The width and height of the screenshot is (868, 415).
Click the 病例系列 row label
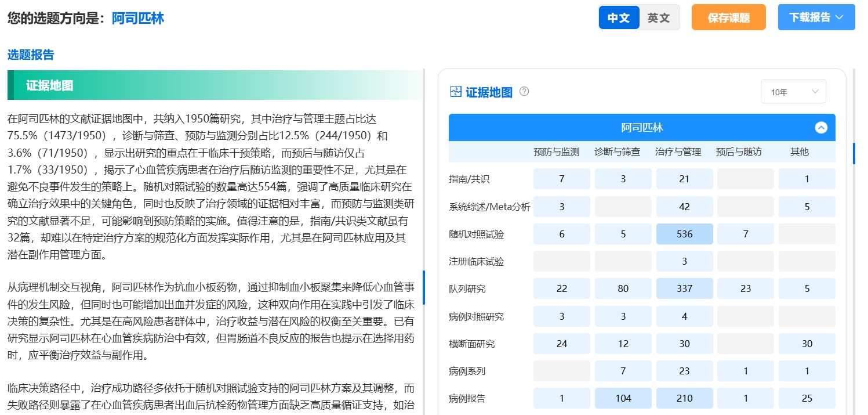(x=467, y=371)
